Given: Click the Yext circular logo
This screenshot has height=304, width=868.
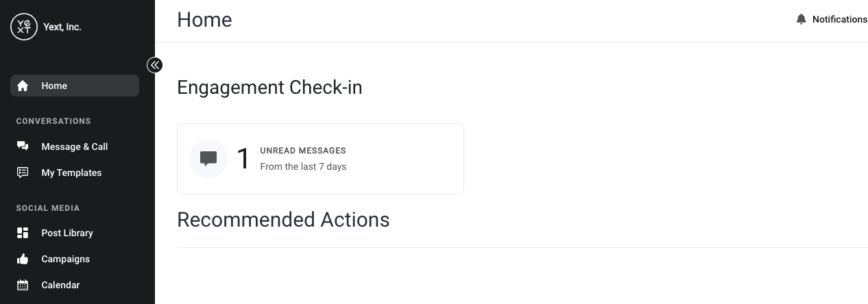Looking at the screenshot, I should 24,27.
